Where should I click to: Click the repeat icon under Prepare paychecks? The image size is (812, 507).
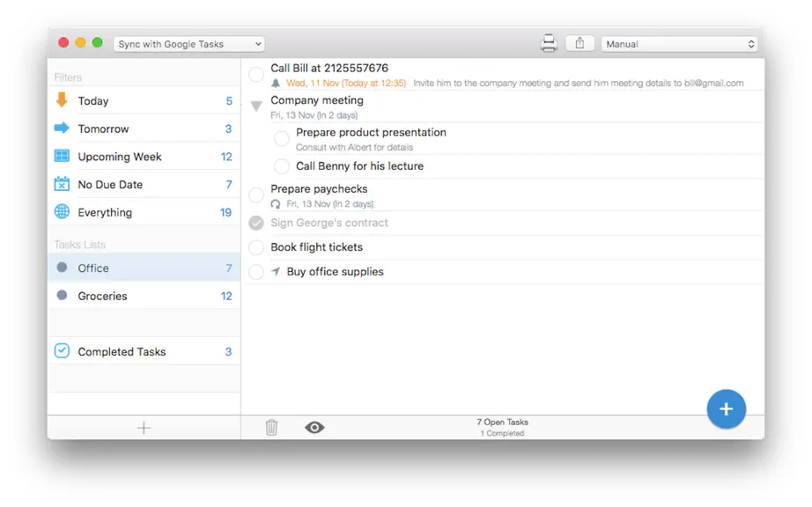pos(276,204)
